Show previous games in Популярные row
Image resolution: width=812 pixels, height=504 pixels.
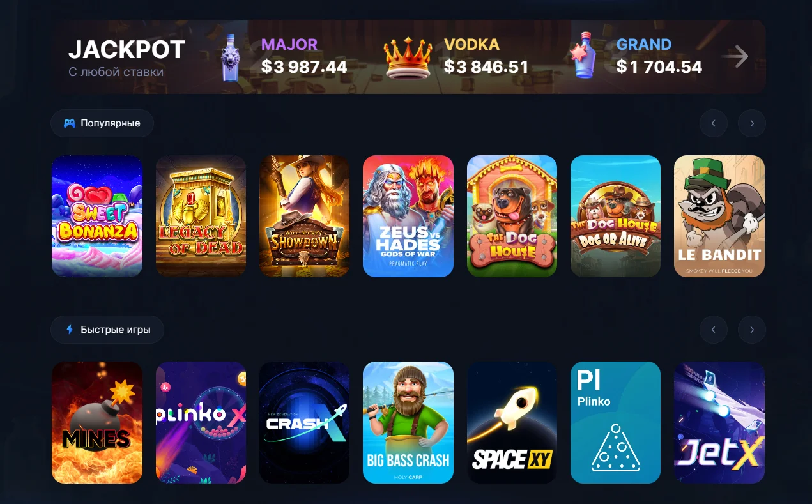[714, 123]
